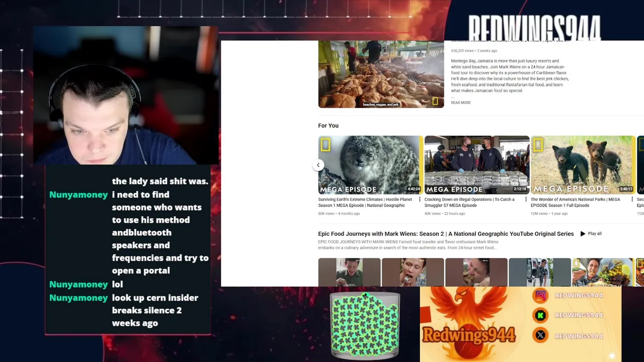Image resolution: width=644 pixels, height=362 pixels.
Task: Open the first playlist thumbnail of a man in a green shirt
Action: [349, 272]
